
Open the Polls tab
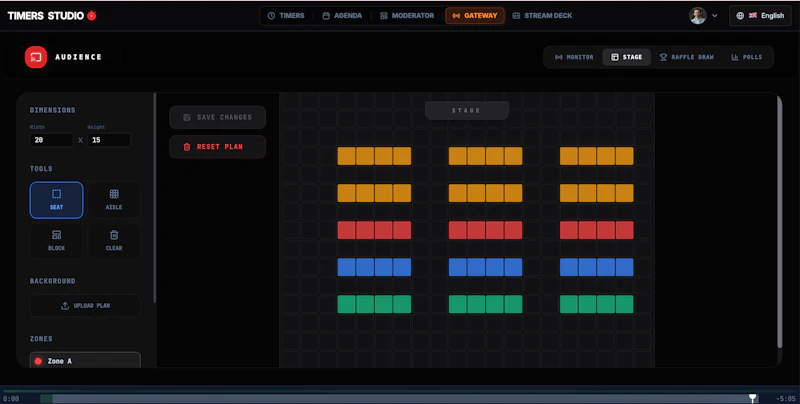tap(746, 57)
